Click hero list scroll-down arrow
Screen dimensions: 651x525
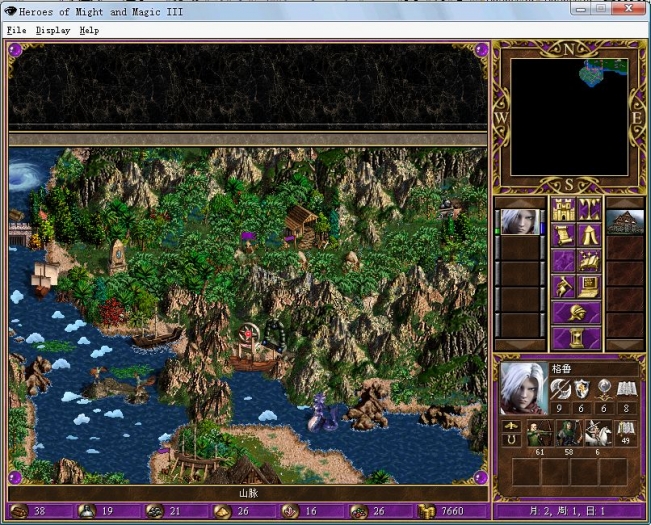click(x=520, y=345)
